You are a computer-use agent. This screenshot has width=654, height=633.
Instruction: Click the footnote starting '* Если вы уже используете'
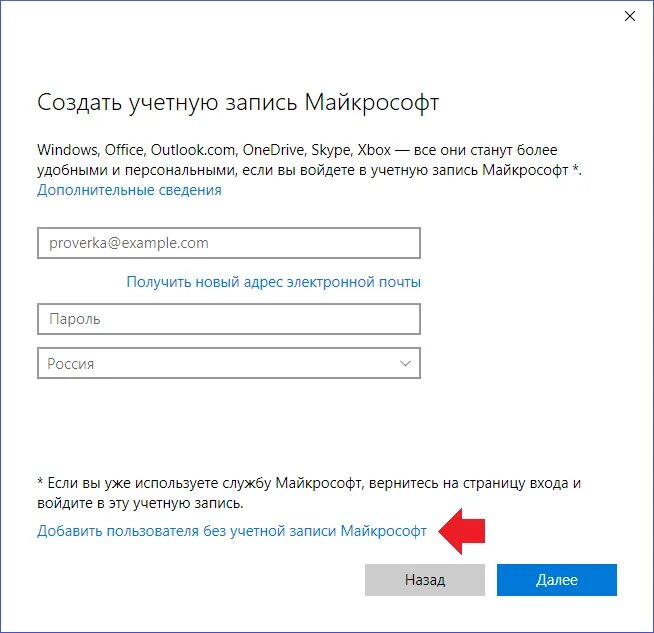(x=309, y=493)
